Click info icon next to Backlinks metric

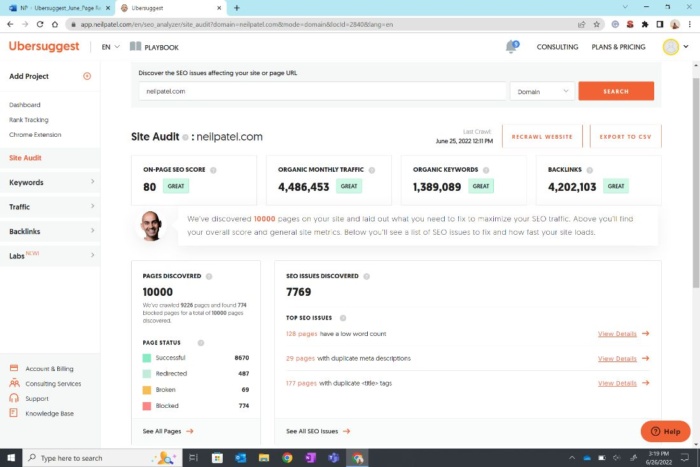click(591, 170)
